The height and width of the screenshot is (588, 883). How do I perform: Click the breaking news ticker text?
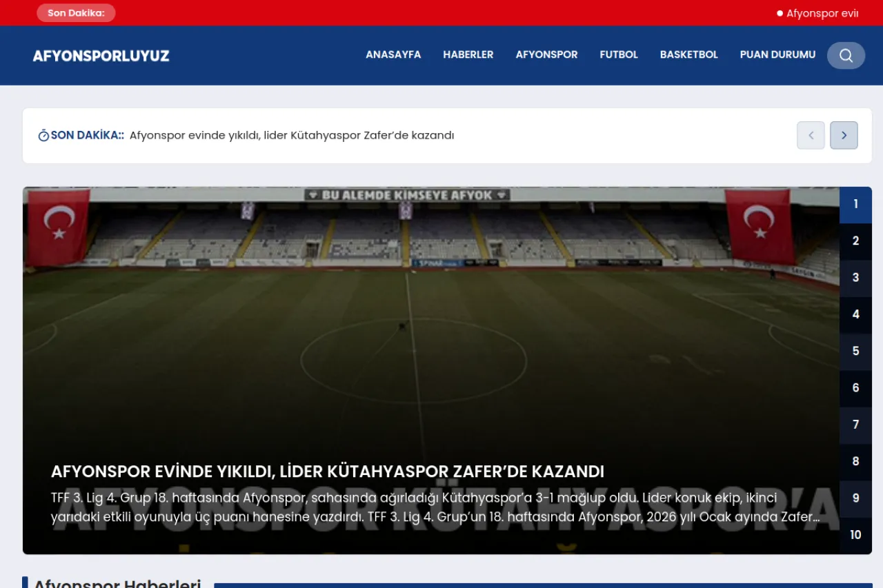(x=291, y=135)
